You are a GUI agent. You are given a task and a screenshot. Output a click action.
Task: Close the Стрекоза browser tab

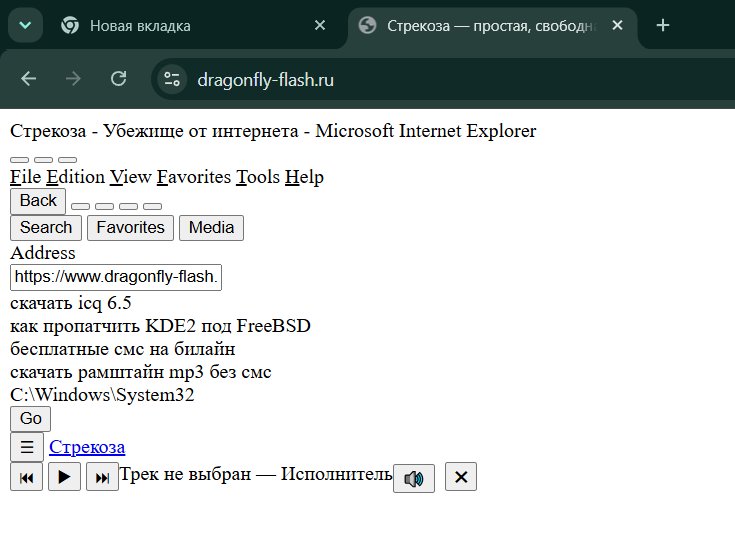coord(617,25)
